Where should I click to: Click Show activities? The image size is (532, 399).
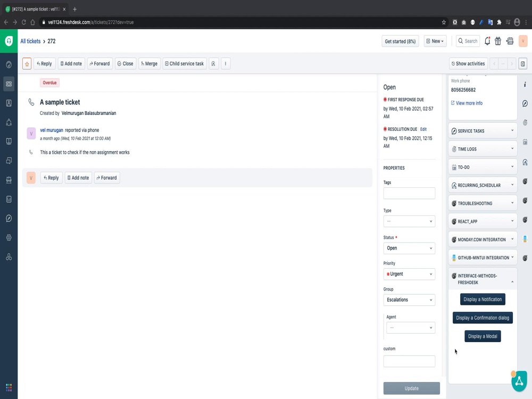tap(468, 64)
